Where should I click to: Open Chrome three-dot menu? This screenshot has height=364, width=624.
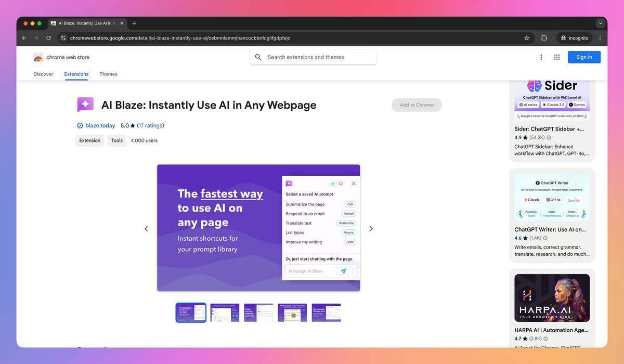[x=600, y=38]
